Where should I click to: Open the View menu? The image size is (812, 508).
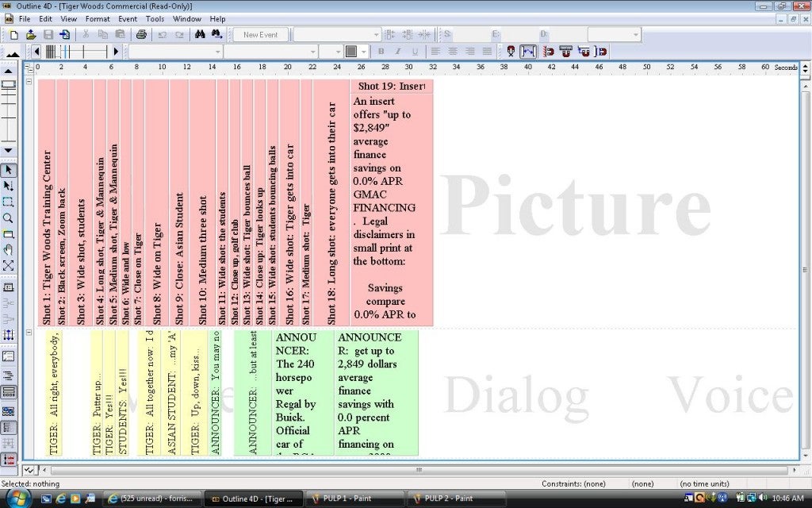pos(68,19)
